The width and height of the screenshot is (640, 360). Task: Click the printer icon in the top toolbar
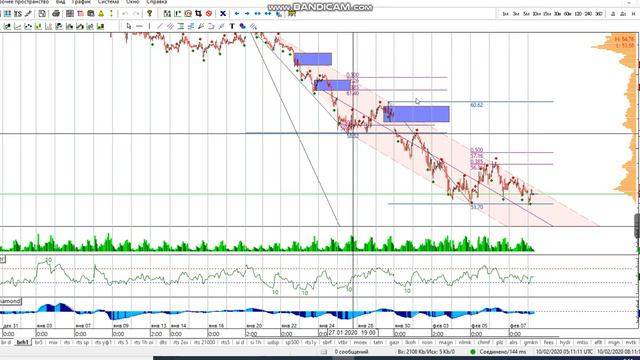[x=56, y=13]
